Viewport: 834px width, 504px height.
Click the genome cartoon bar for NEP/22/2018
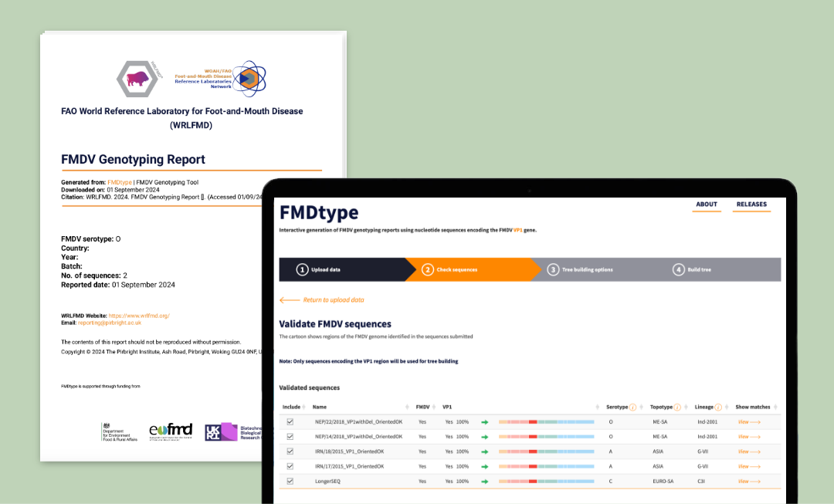[546, 422]
